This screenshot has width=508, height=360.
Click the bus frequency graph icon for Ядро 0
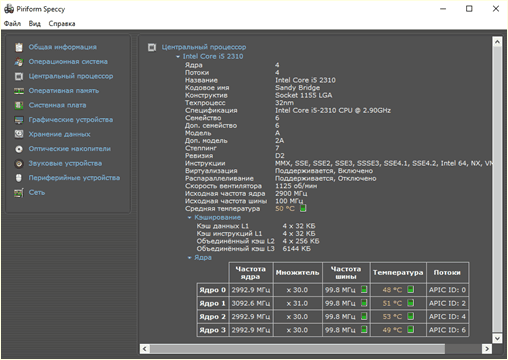click(x=364, y=290)
